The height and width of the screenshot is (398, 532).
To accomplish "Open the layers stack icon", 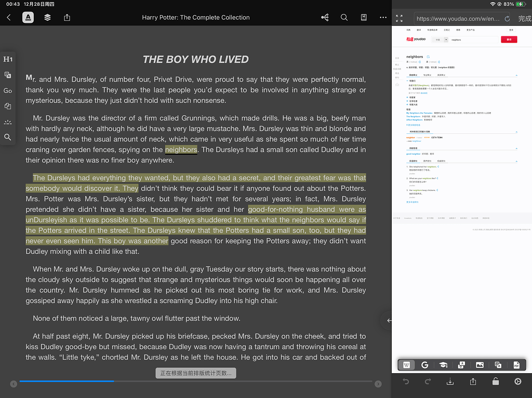I will [x=47, y=18].
